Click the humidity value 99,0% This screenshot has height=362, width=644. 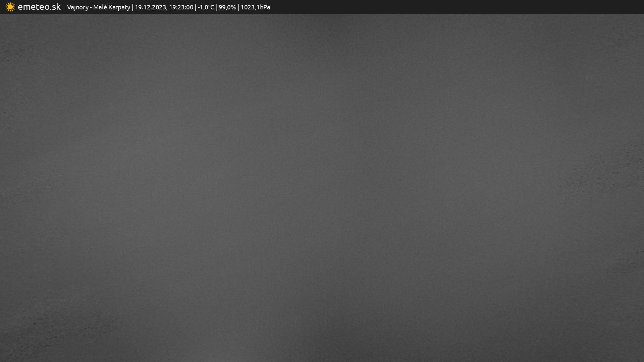tap(227, 7)
